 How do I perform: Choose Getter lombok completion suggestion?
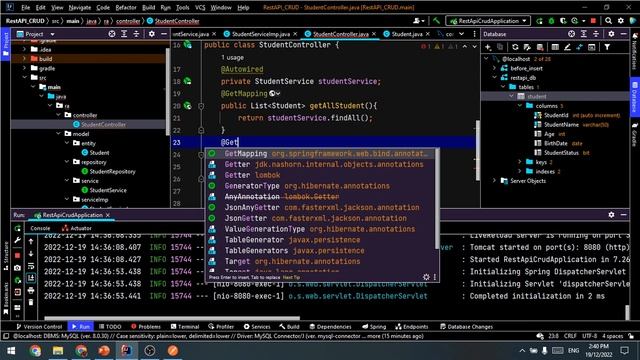pos(321,175)
